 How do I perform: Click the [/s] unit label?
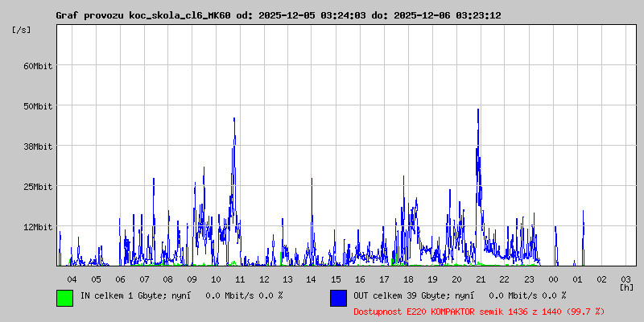pos(22,30)
